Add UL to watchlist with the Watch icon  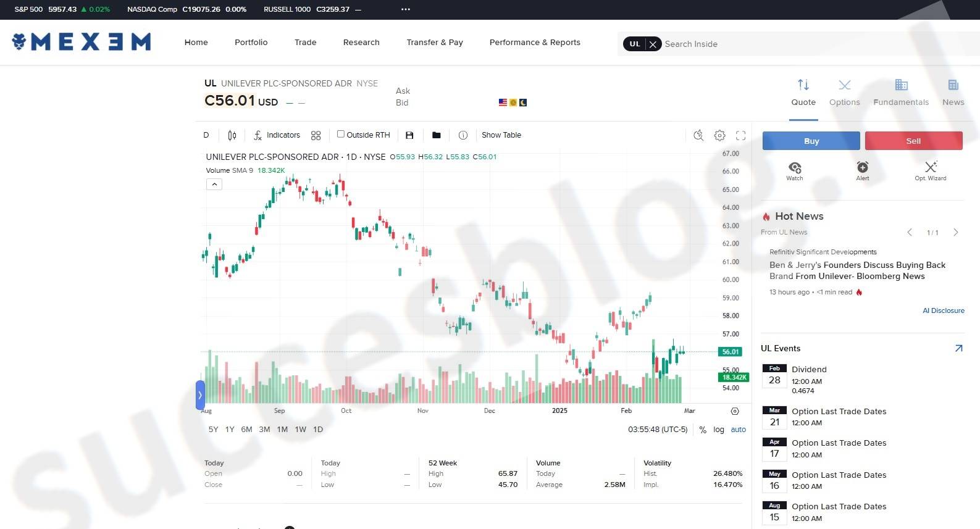pos(795,170)
